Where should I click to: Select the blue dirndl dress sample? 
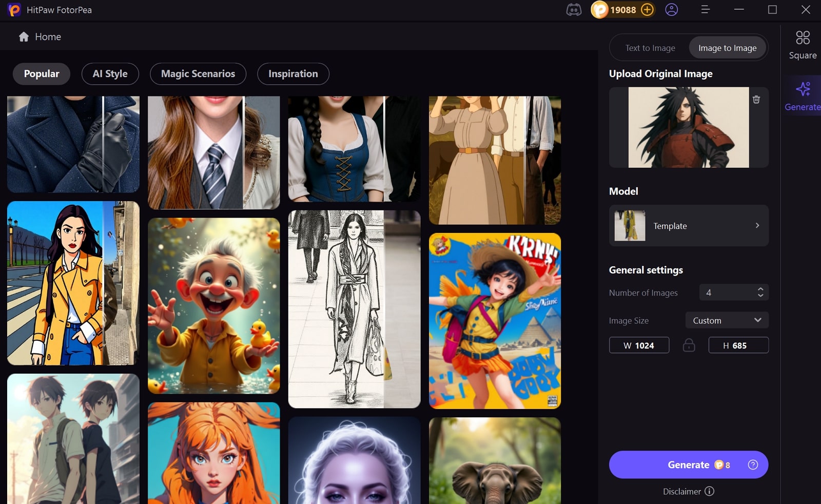(355, 149)
